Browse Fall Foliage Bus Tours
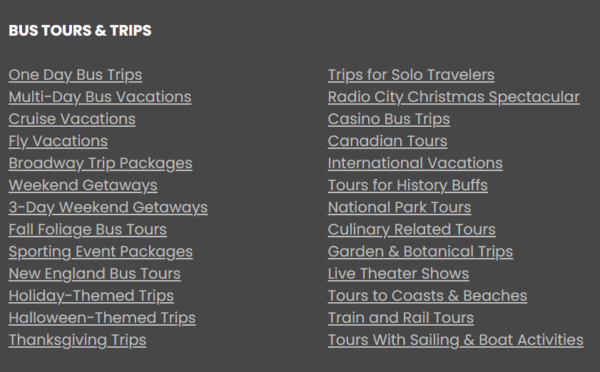Screen dimensions: 600x372 pyautogui.click(x=88, y=230)
